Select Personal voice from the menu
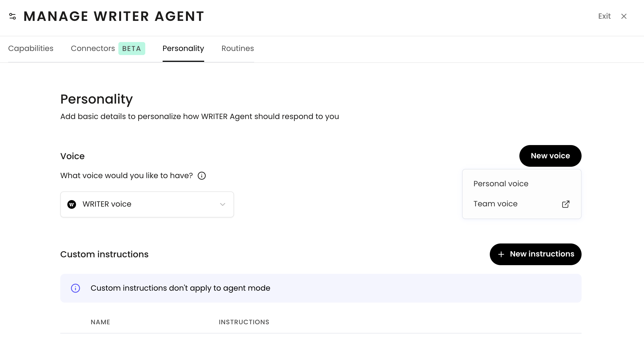644x340 pixels. click(x=501, y=184)
